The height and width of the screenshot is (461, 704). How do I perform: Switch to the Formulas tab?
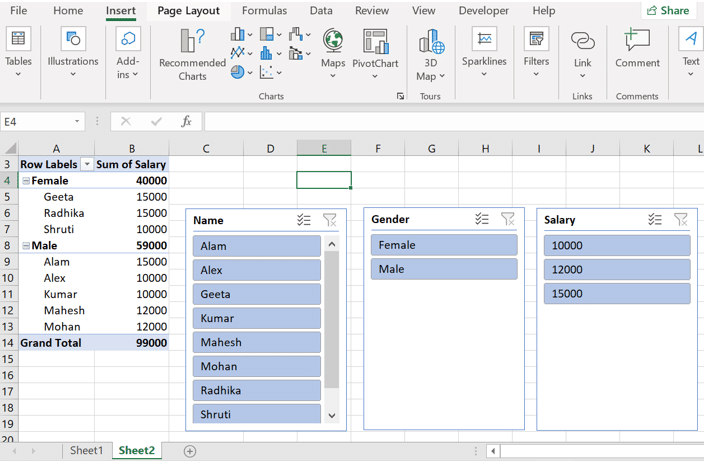pyautogui.click(x=264, y=10)
